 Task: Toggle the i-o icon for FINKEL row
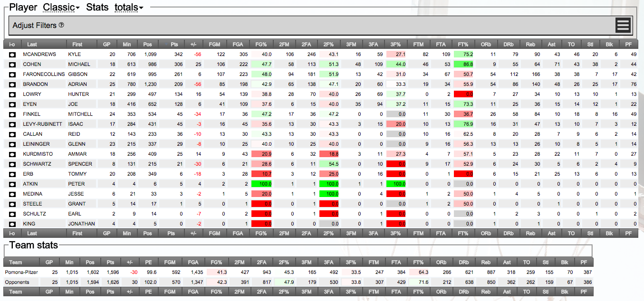point(12,114)
